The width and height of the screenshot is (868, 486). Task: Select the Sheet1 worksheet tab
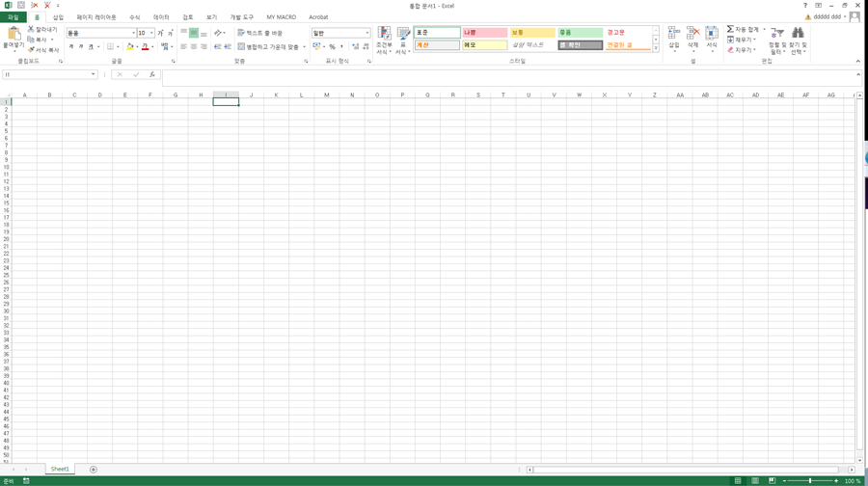point(60,469)
